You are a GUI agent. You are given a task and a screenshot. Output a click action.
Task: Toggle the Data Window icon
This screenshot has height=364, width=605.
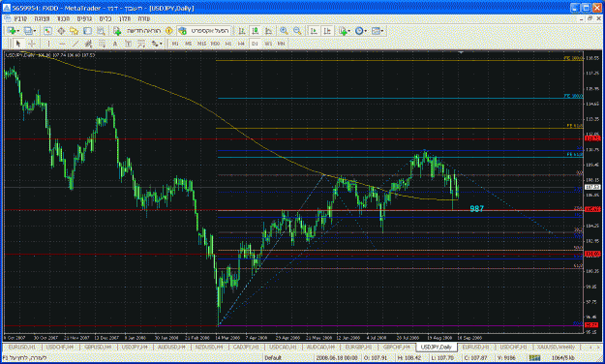(61, 31)
